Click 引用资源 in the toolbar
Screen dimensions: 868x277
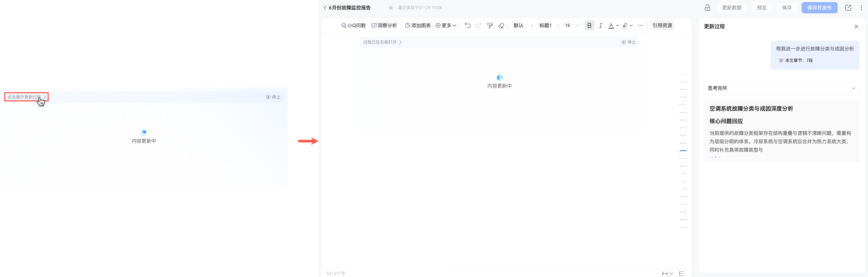[x=662, y=25]
